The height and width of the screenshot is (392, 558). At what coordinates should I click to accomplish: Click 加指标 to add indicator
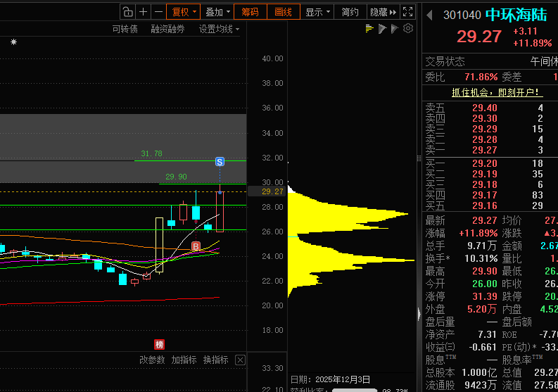pyautogui.click(x=184, y=360)
